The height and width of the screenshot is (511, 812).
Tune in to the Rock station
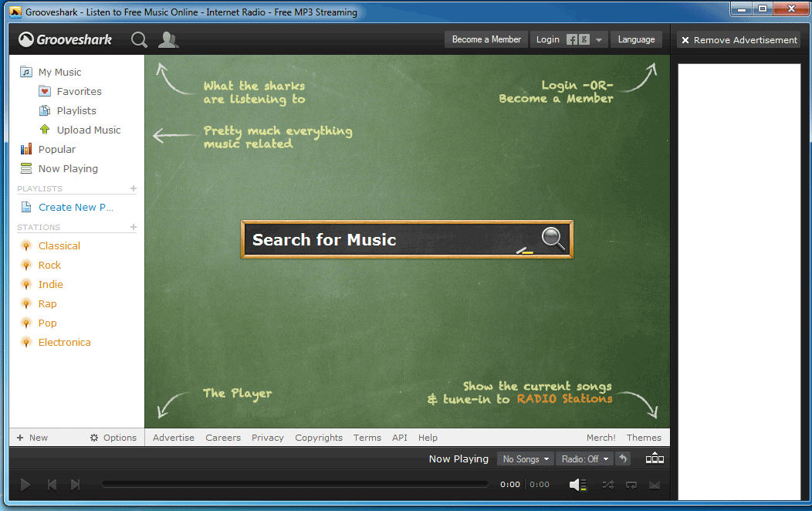tap(40, 265)
